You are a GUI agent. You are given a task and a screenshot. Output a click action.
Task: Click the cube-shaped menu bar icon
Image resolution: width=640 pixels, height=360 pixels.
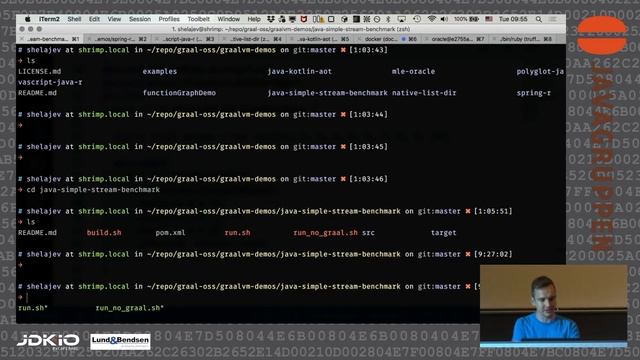344,19
